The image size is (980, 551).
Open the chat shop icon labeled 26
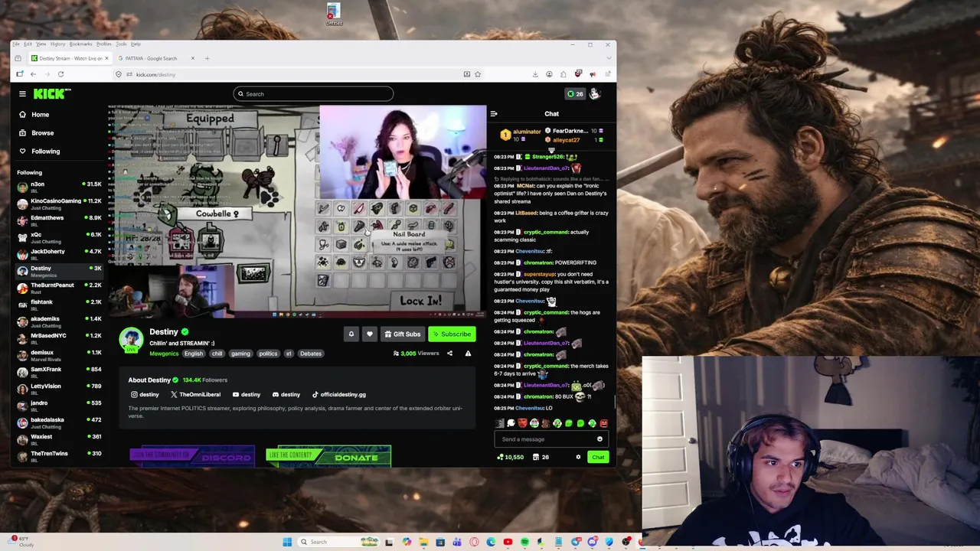point(541,457)
